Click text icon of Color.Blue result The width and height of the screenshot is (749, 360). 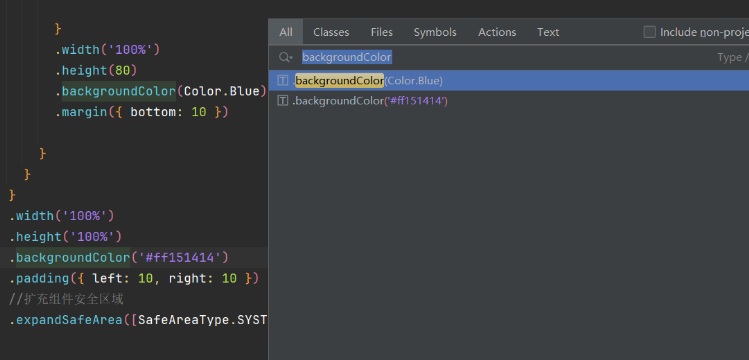click(283, 81)
